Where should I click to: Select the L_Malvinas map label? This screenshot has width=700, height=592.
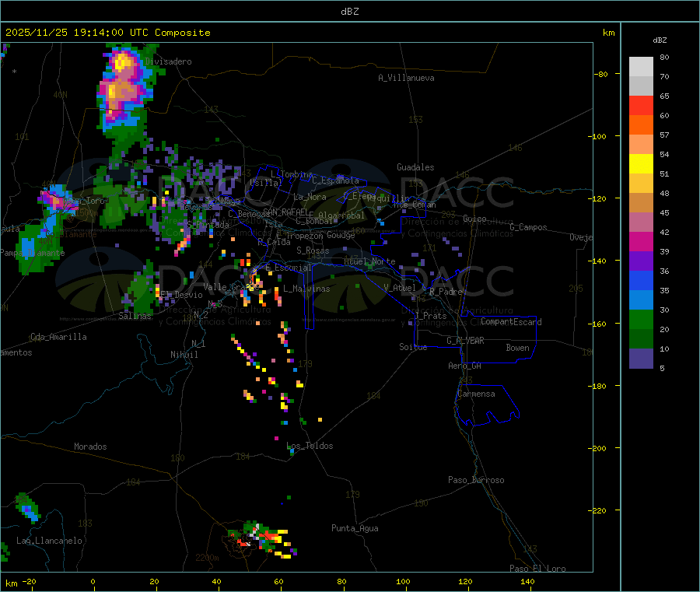[306, 289]
